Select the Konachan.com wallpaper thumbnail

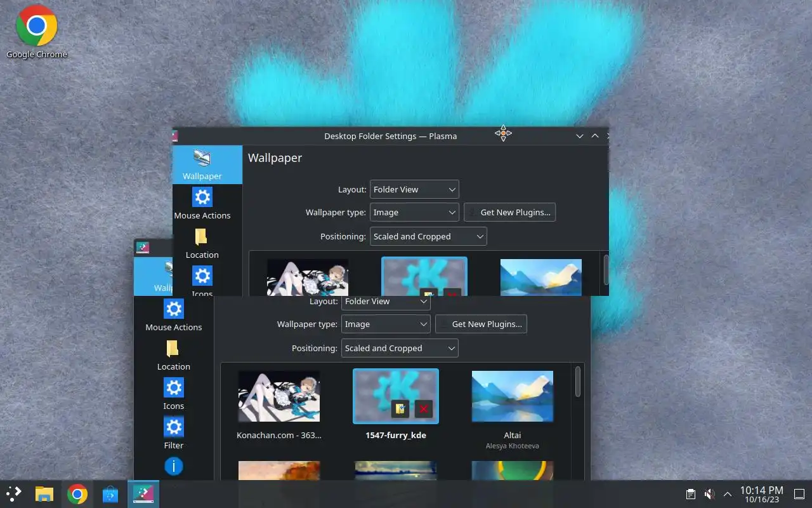279,396
